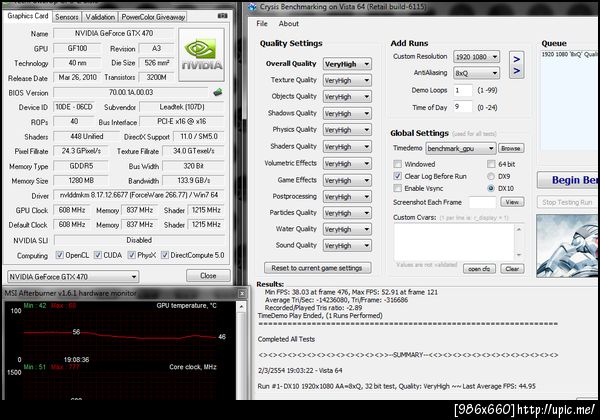Click the View button for screenshots
The height and width of the screenshot is (420, 600).
512,202
